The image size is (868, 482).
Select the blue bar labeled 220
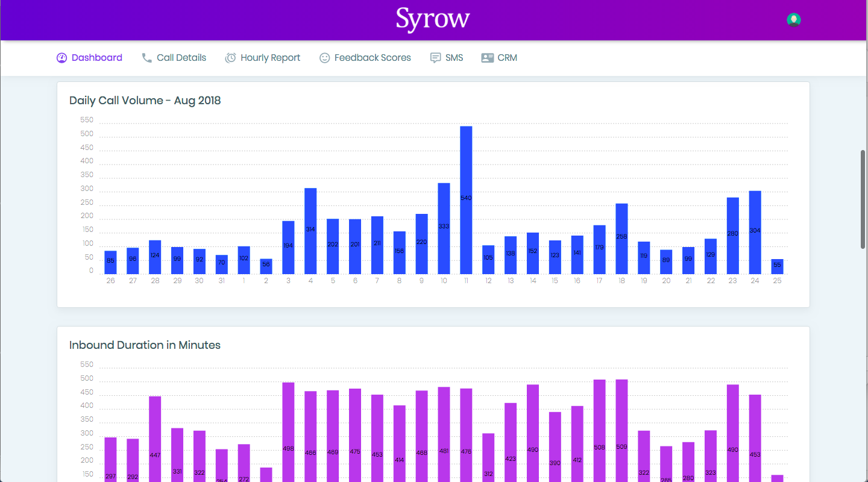421,244
